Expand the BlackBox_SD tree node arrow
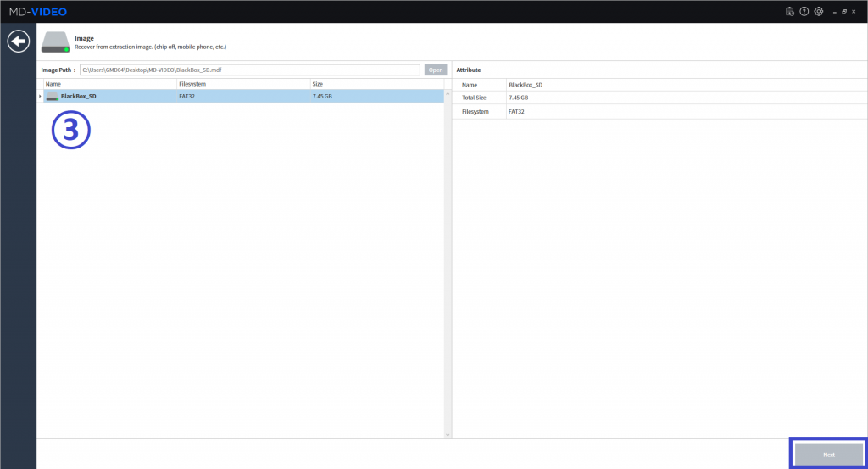The image size is (868, 469). [x=40, y=97]
